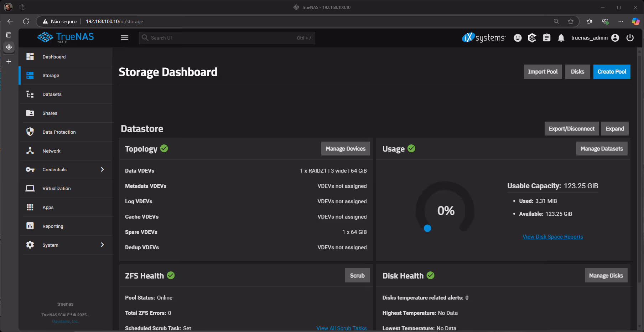Open the TrueCommand status icon

click(x=532, y=38)
